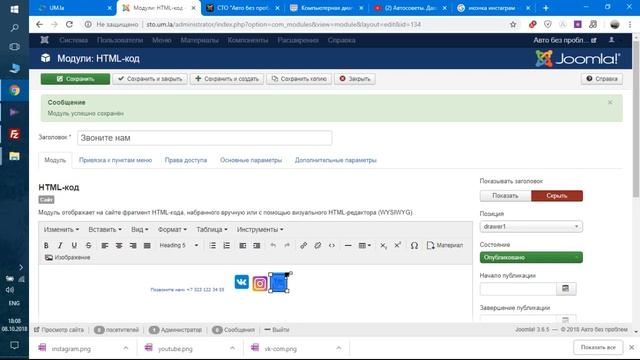The image size is (640, 360).
Task: Set Показывать заголовок to Показать
Action: [x=505, y=196]
